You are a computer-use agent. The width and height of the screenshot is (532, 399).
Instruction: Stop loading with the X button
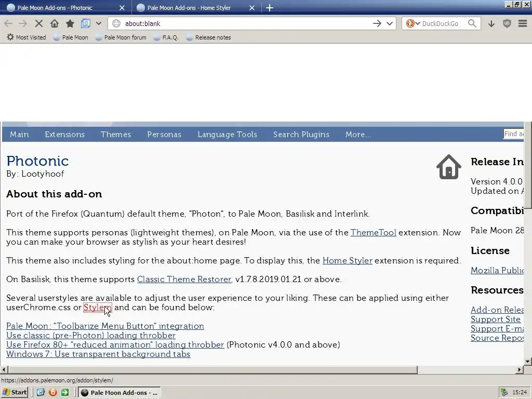point(38,23)
